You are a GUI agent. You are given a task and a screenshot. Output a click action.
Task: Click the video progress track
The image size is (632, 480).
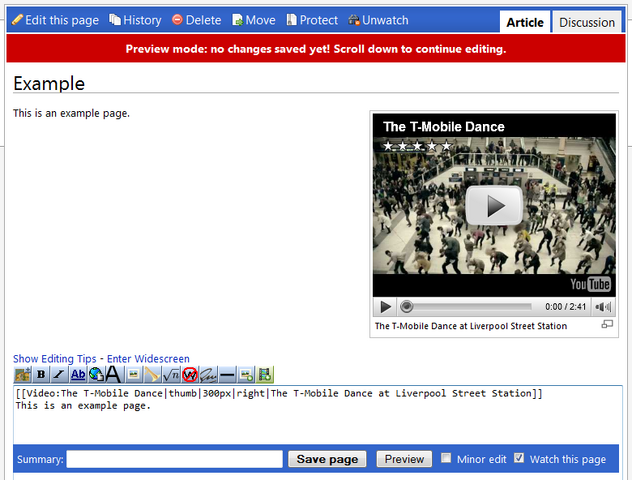tap(472, 307)
